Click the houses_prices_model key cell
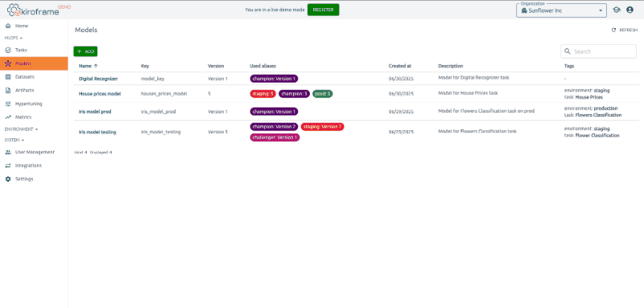Image resolution: width=644 pixels, height=308 pixels. 164,94
